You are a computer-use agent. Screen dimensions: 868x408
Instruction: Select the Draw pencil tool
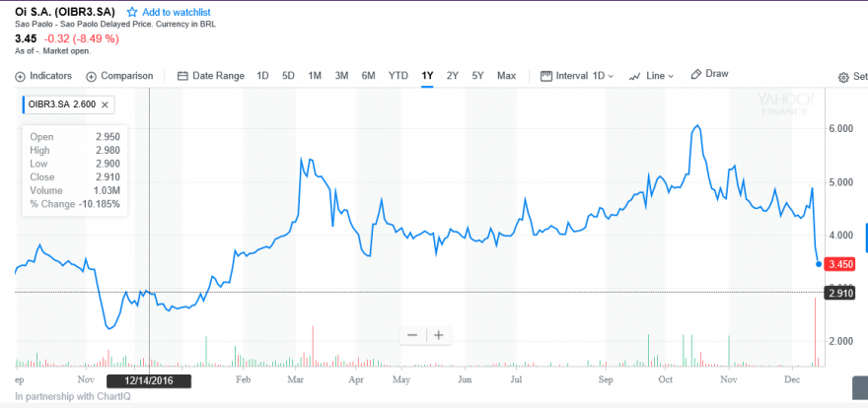696,74
